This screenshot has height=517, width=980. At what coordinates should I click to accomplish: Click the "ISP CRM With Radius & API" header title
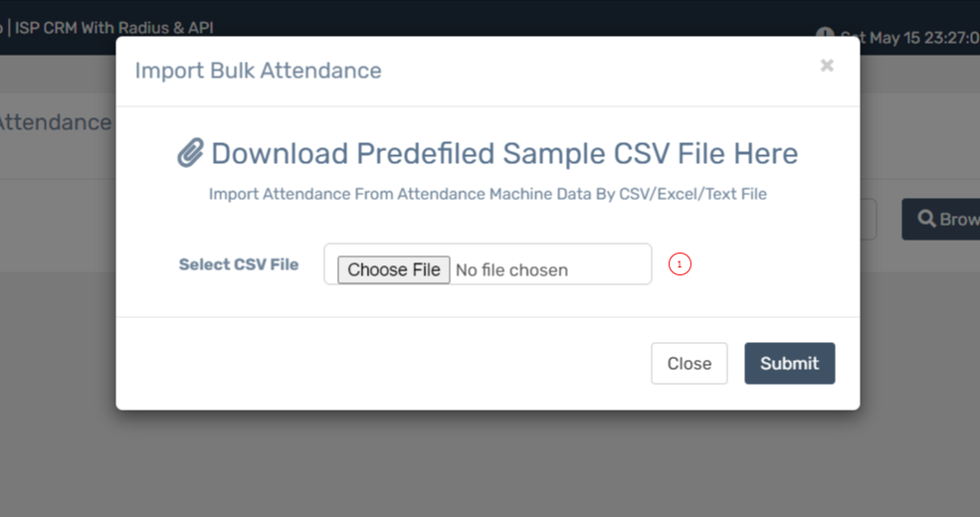point(113,28)
